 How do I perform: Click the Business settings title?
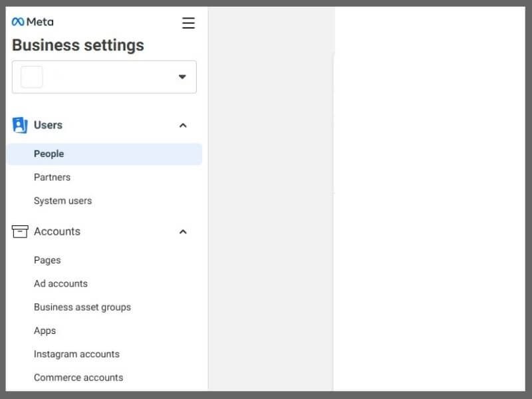pyautogui.click(x=78, y=45)
